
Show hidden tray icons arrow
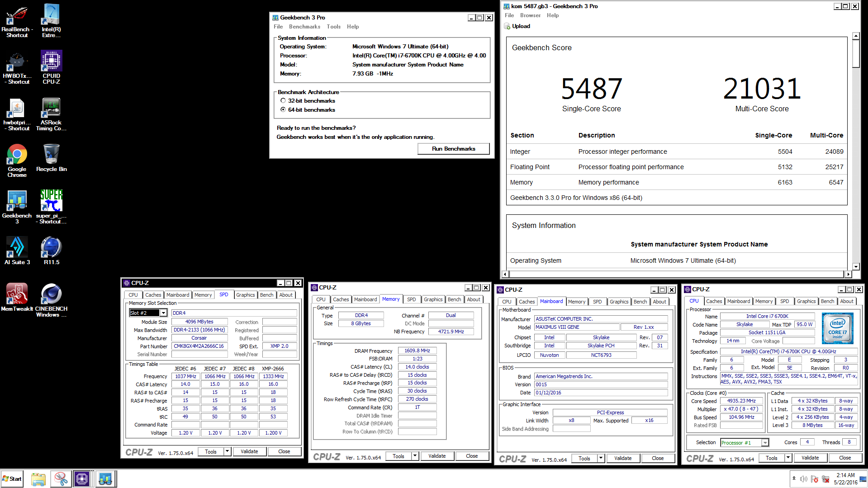[794, 479]
